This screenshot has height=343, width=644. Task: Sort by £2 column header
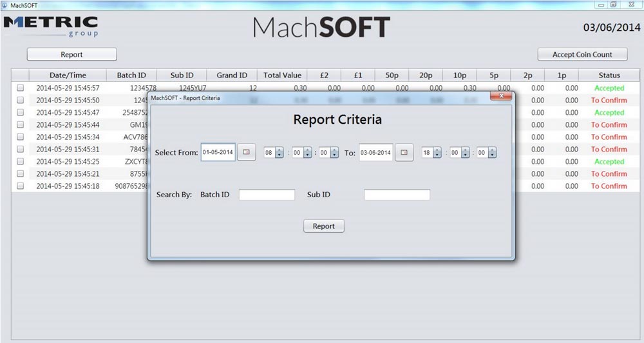[x=325, y=75]
